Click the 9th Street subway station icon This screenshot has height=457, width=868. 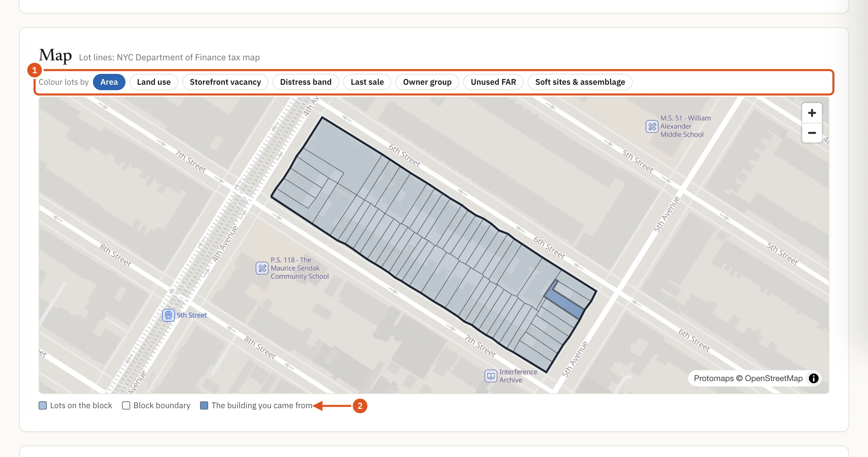(x=168, y=315)
